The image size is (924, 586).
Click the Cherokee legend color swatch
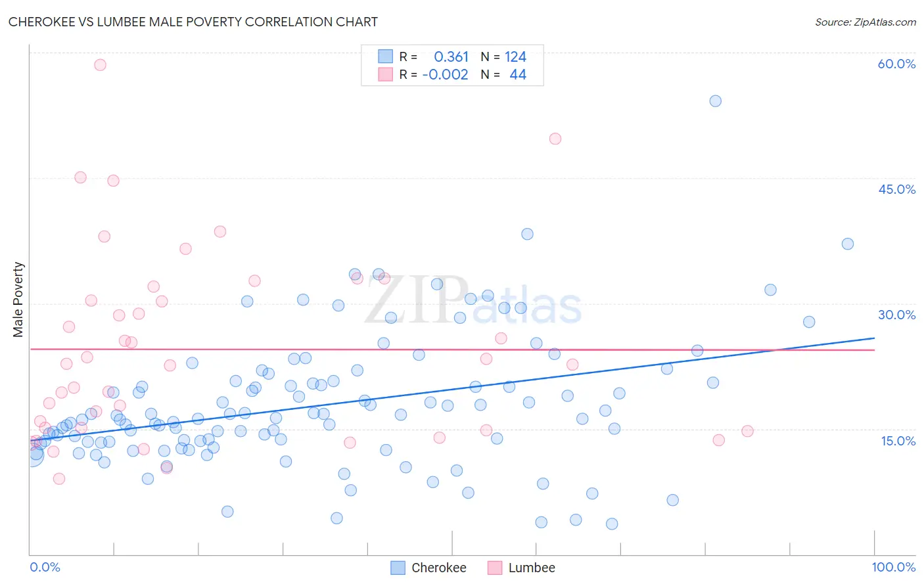click(398, 568)
